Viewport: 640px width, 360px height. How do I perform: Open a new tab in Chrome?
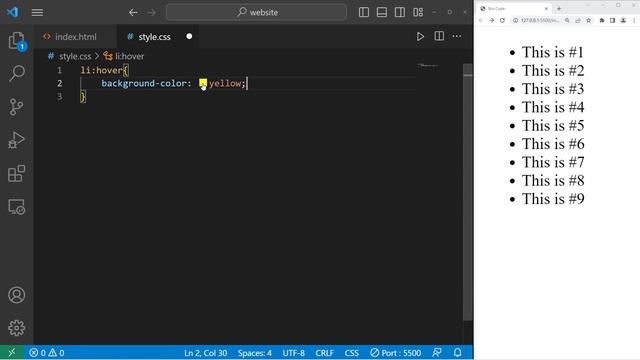click(x=559, y=9)
